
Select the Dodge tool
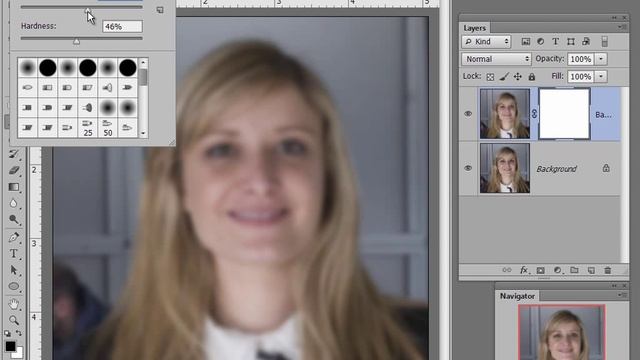[x=13, y=220]
